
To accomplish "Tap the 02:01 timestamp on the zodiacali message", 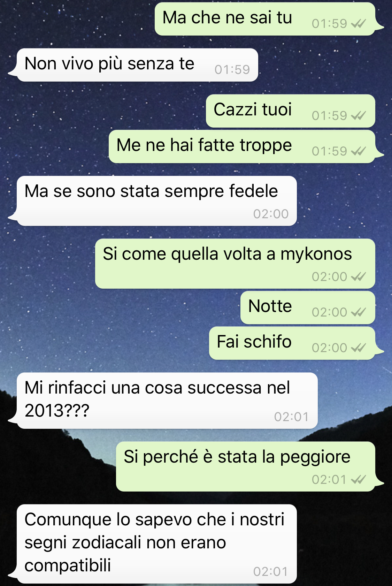I will pyautogui.click(x=271, y=572).
